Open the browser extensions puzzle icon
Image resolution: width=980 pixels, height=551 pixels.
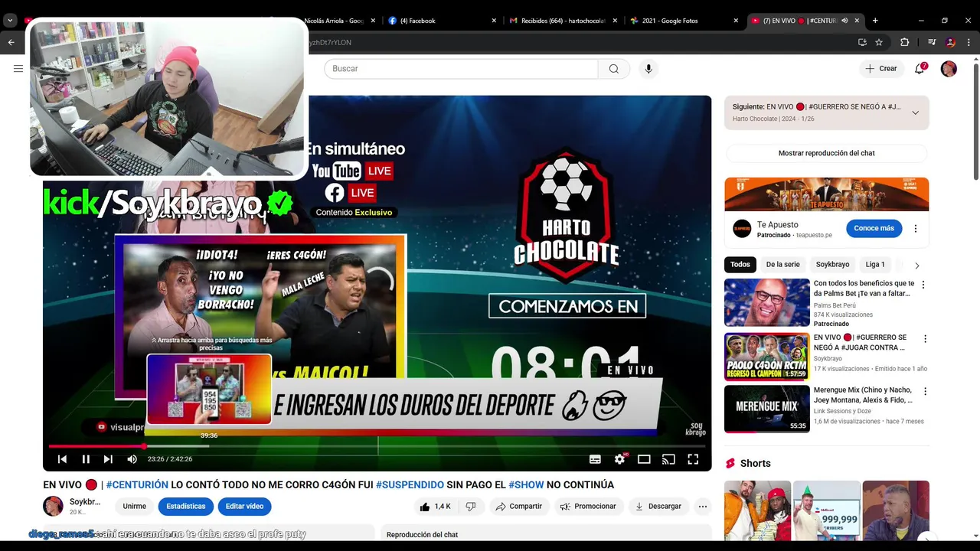point(904,43)
